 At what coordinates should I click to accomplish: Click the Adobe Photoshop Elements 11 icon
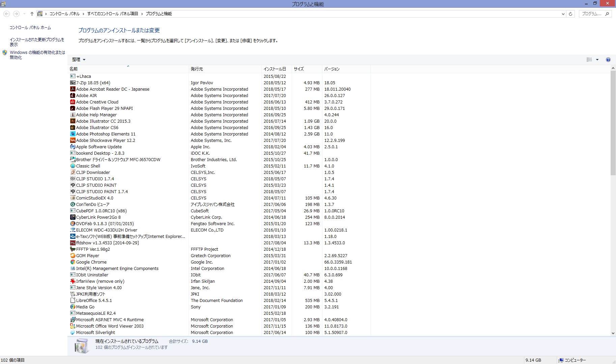click(x=72, y=134)
